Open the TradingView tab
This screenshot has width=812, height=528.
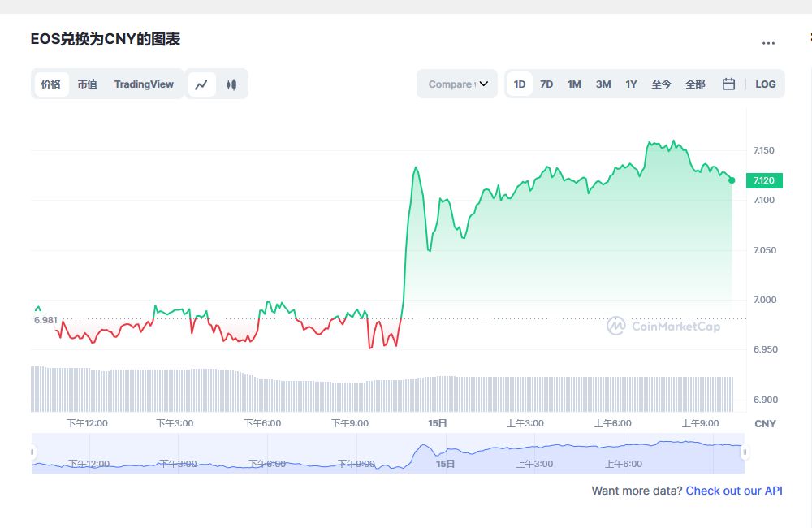pos(144,84)
